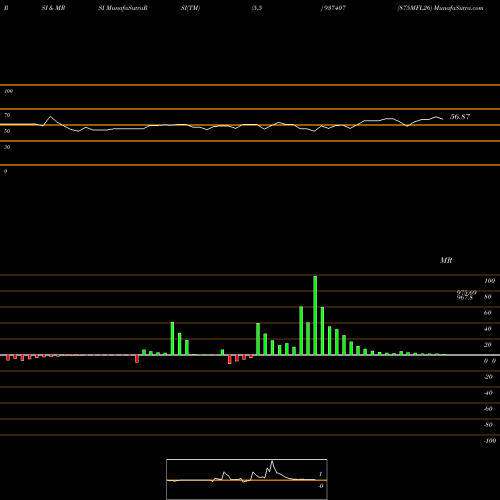Click the MR -60 axis label
500x500 pixels.
pyautogui.click(x=488, y=409)
